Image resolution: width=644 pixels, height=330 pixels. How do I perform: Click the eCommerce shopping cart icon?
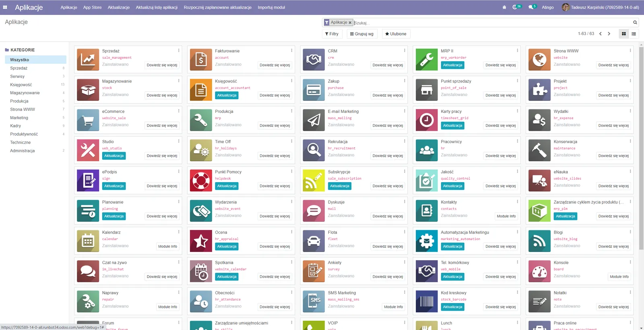[88, 120]
